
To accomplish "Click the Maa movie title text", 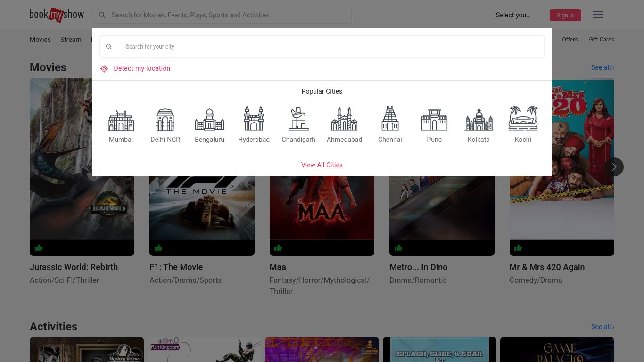I will click(x=278, y=267).
